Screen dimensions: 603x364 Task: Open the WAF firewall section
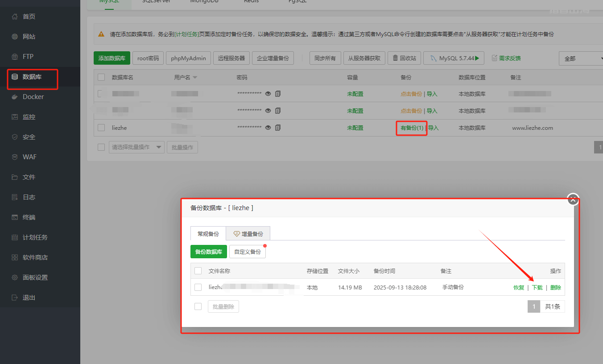tap(30, 157)
